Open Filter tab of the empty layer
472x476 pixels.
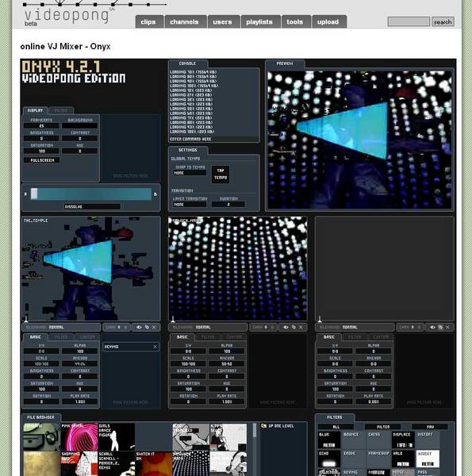(355, 337)
